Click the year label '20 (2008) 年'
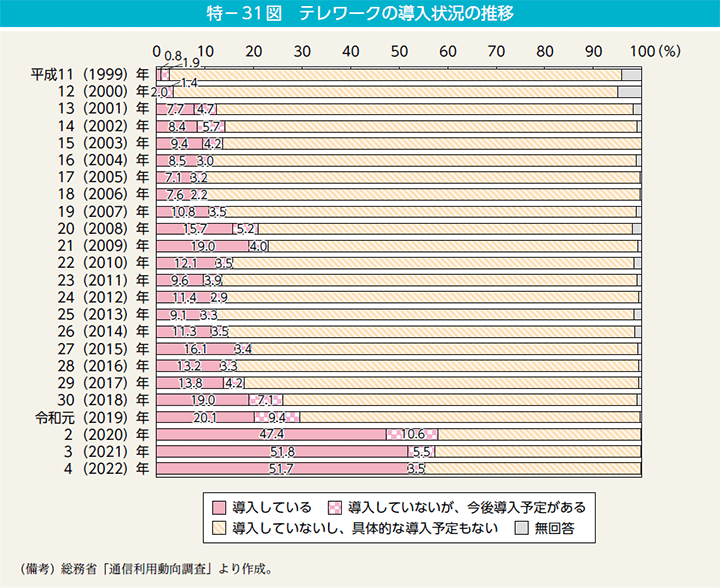The width and height of the screenshot is (720, 588). [x=103, y=229]
